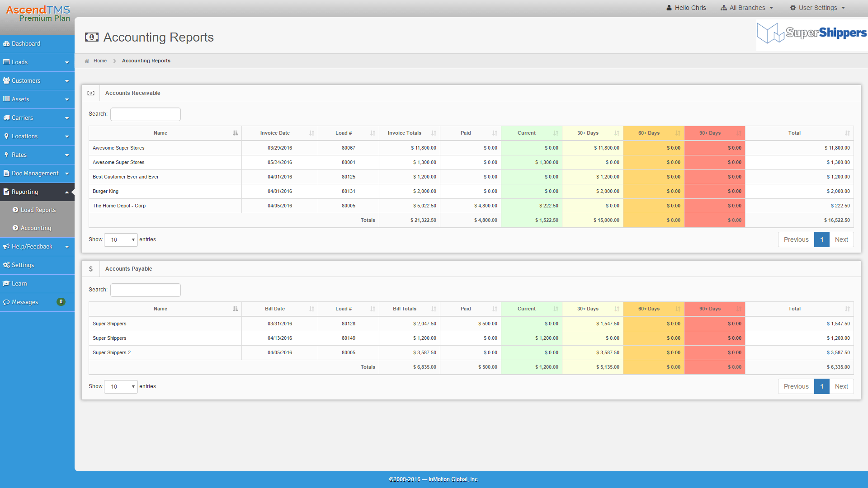This screenshot has width=868, height=488.
Task: Open the Show entries count selector
Action: [121, 239]
